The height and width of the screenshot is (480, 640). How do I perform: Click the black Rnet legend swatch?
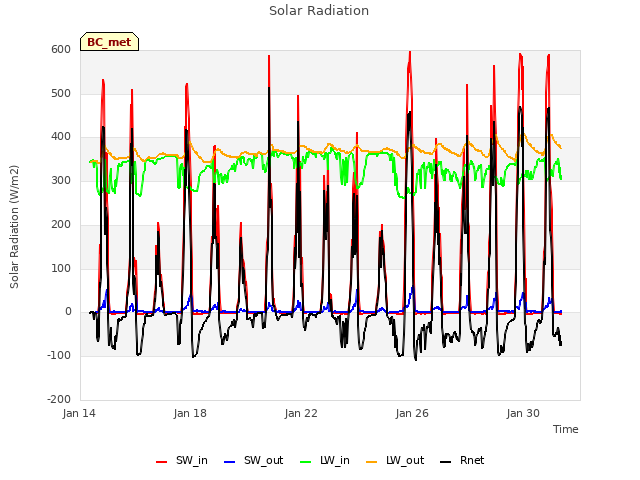point(446,462)
